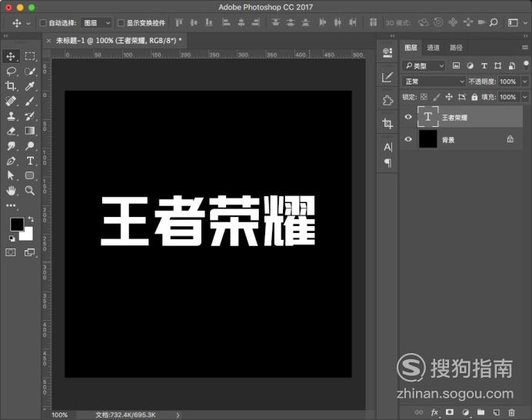Select the Rounded Rectangle shape tool
Screen dimensions: 532x420
point(30,175)
